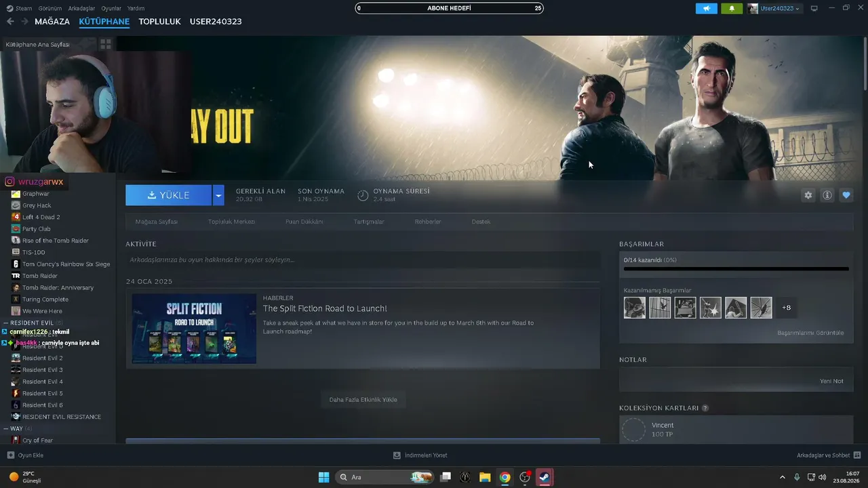Screen dimensions: 868x488
Task: Open volume control in the system tray
Action: (x=823, y=477)
